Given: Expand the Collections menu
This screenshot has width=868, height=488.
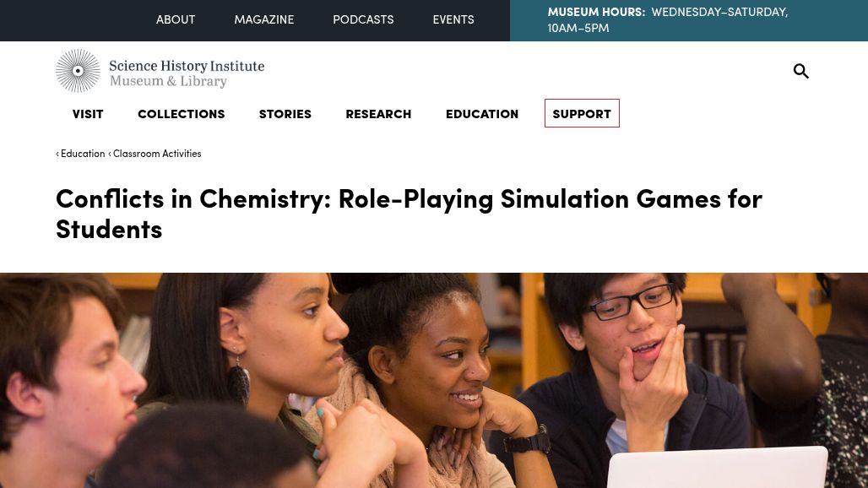Looking at the screenshot, I should pos(181,114).
